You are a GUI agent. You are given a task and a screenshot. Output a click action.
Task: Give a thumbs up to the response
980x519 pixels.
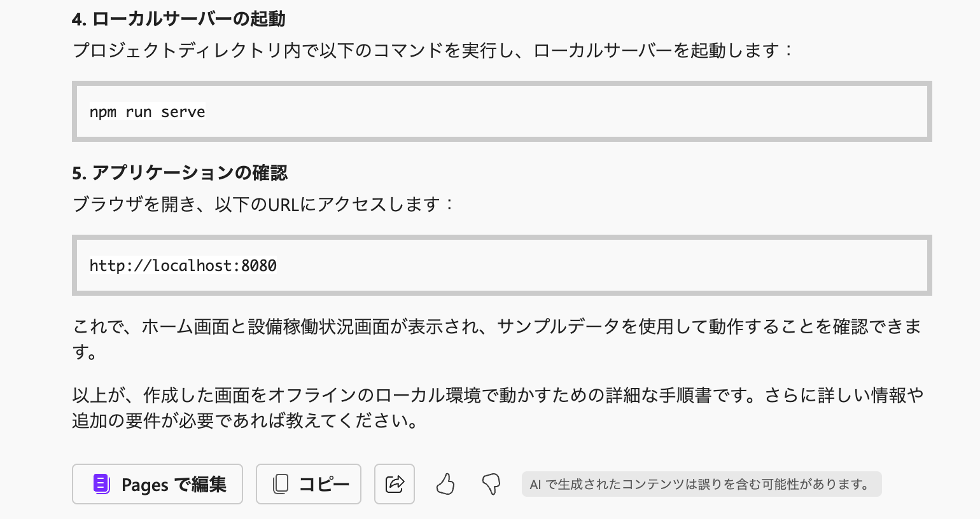pos(445,484)
